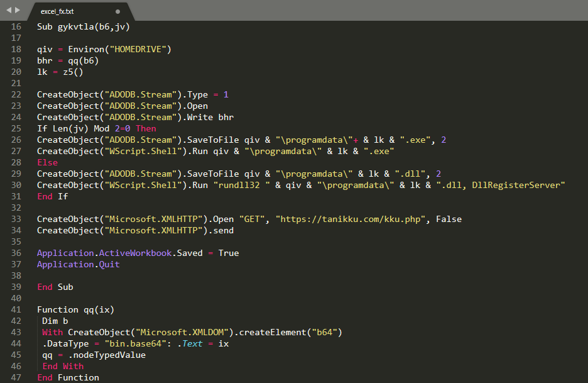The height and width of the screenshot is (383, 588).
Task: Click 'If Len(jv) Mod 2=0 Then' line
Action: (x=96, y=128)
